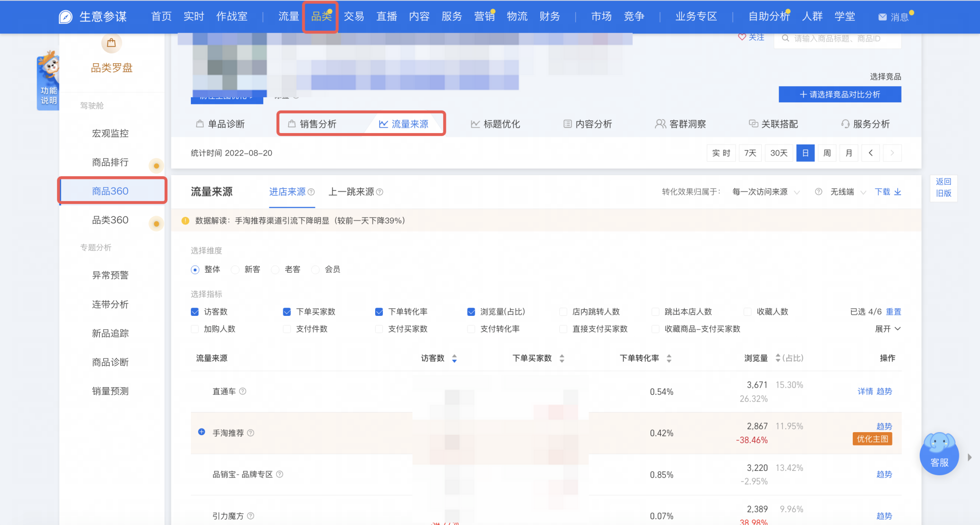Click the search magnifier icon
980x525 pixels.
coord(785,38)
